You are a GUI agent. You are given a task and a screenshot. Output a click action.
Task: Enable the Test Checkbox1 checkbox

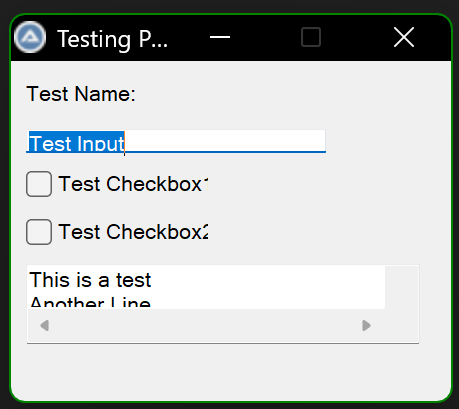pyautogui.click(x=39, y=184)
